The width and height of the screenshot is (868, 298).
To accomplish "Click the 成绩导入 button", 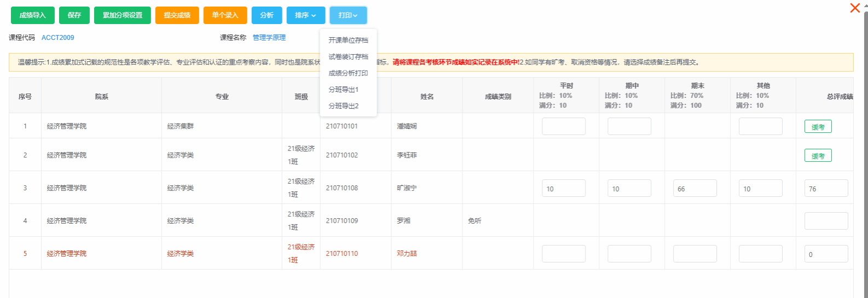I will pyautogui.click(x=33, y=15).
